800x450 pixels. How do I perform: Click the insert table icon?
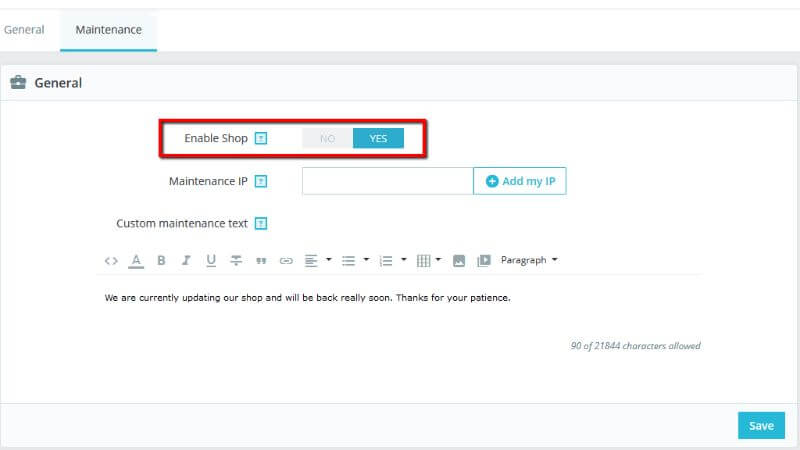[423, 261]
